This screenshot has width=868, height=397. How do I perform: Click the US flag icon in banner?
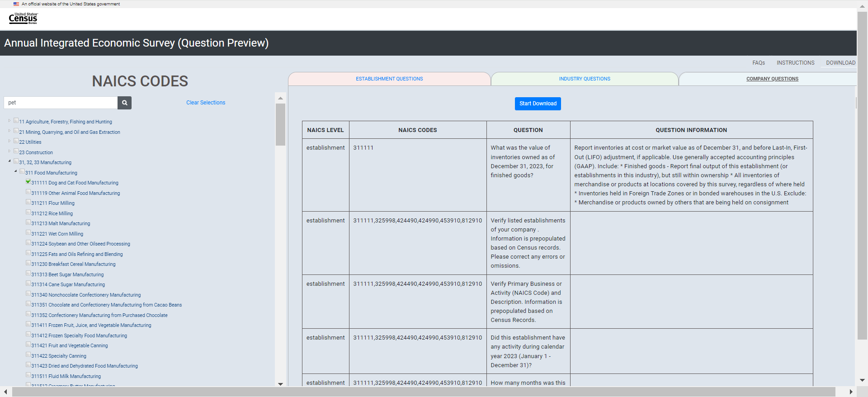(16, 4)
